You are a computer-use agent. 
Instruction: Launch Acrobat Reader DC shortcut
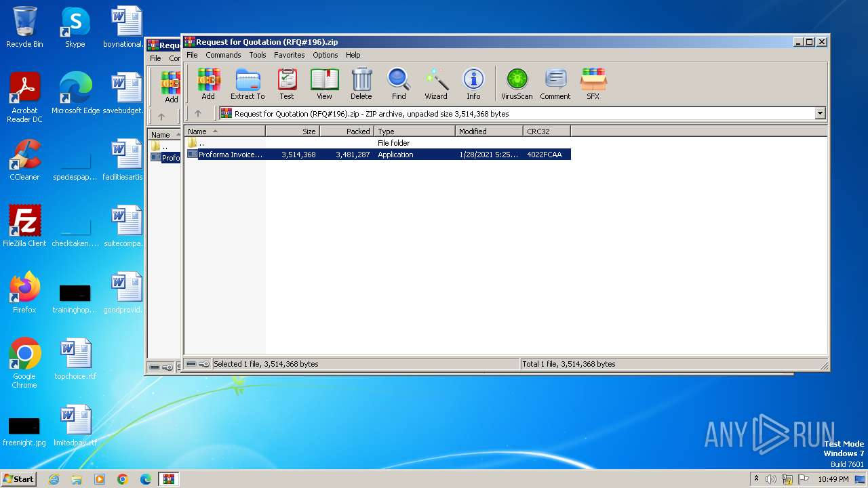click(x=24, y=98)
